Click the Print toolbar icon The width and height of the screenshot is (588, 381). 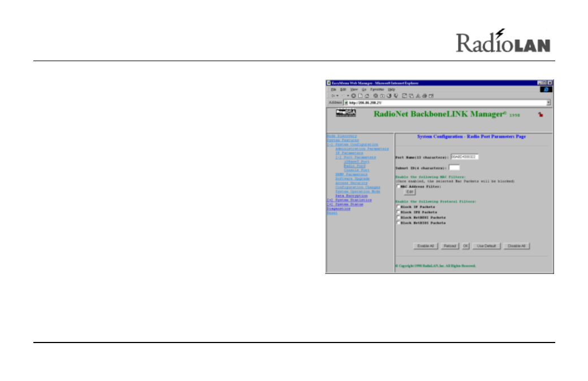pos(425,96)
